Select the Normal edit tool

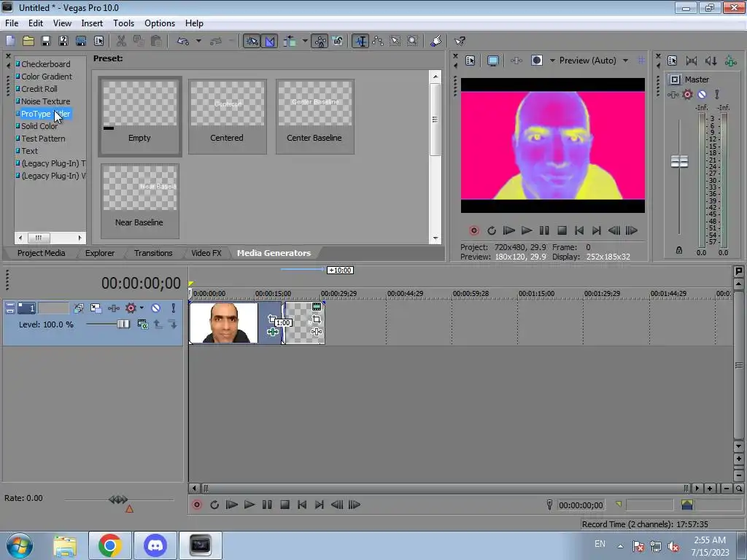click(x=360, y=41)
